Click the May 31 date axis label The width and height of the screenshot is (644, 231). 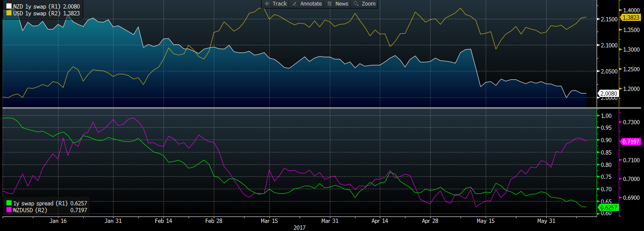(x=547, y=221)
